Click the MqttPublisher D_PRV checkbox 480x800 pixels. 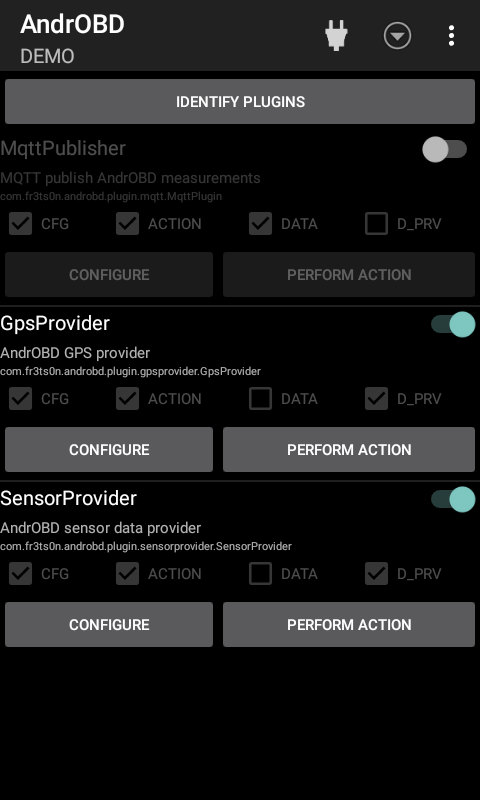coord(376,223)
